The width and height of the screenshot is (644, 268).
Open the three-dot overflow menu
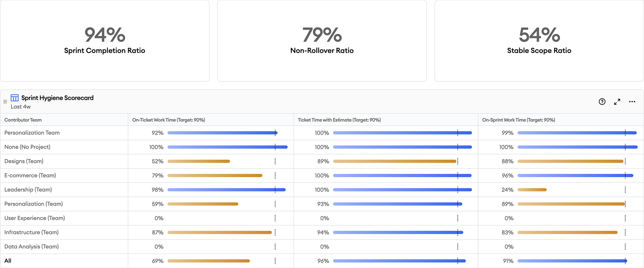point(632,102)
